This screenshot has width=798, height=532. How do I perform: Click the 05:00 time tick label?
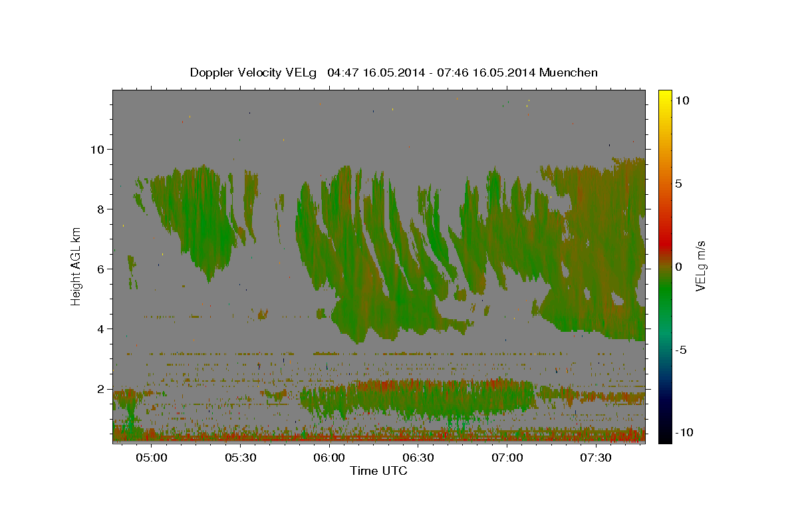click(152, 458)
